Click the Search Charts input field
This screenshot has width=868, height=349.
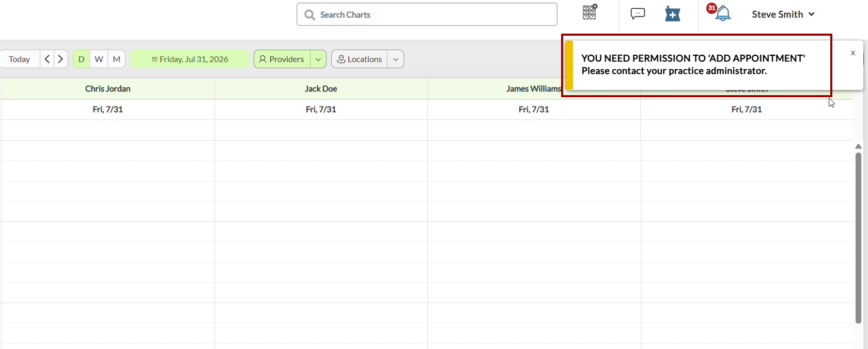427,14
